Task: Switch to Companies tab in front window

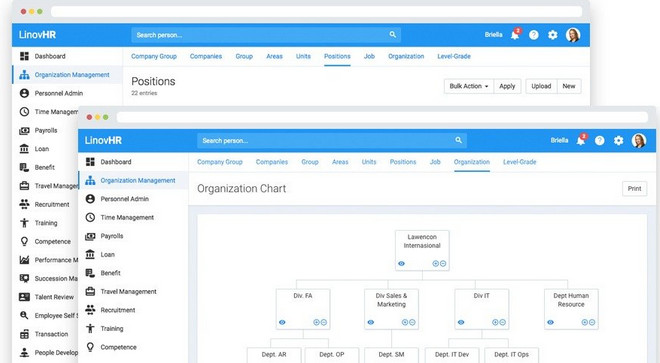Action: pyautogui.click(x=272, y=162)
